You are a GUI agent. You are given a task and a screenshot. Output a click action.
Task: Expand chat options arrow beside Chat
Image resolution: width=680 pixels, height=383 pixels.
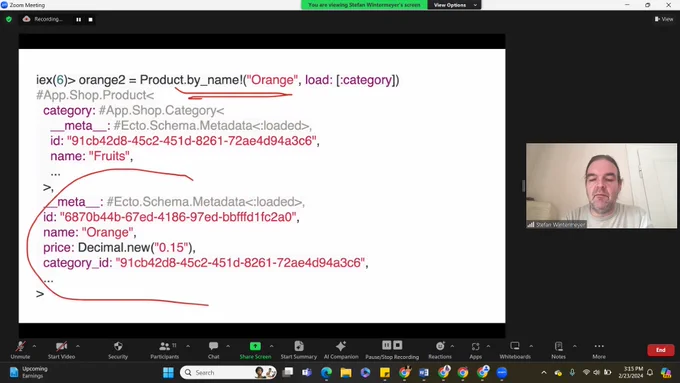point(228,346)
